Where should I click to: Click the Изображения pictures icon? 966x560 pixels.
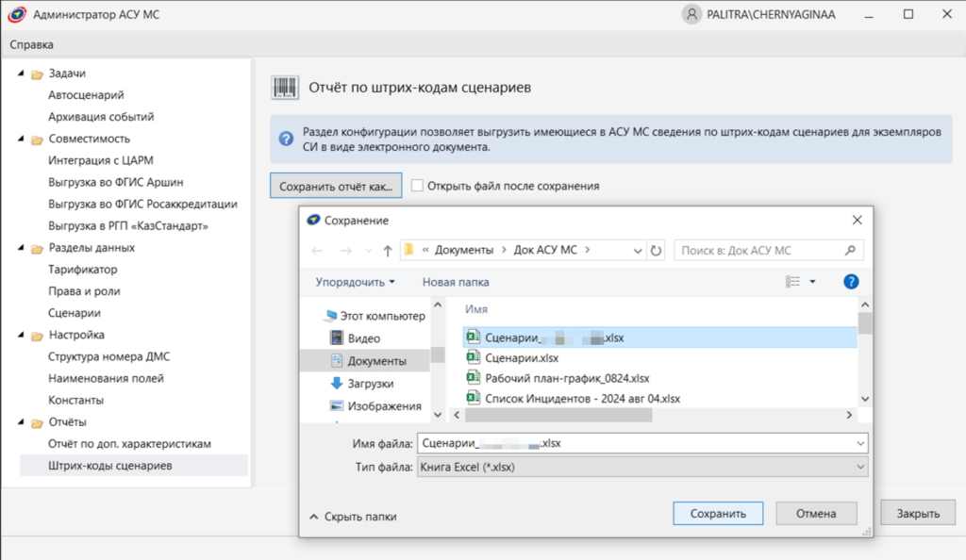(x=337, y=405)
